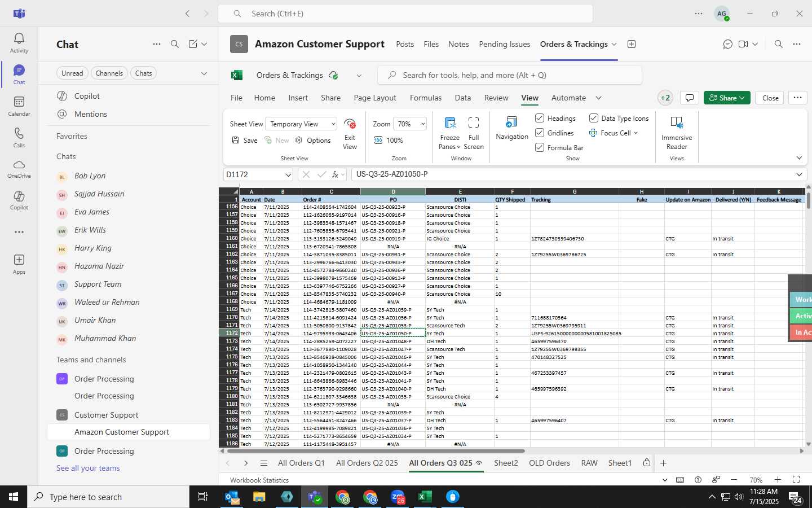The height and width of the screenshot is (508, 812).
Task: Expand the Name Box dropdown
Action: coord(288,175)
